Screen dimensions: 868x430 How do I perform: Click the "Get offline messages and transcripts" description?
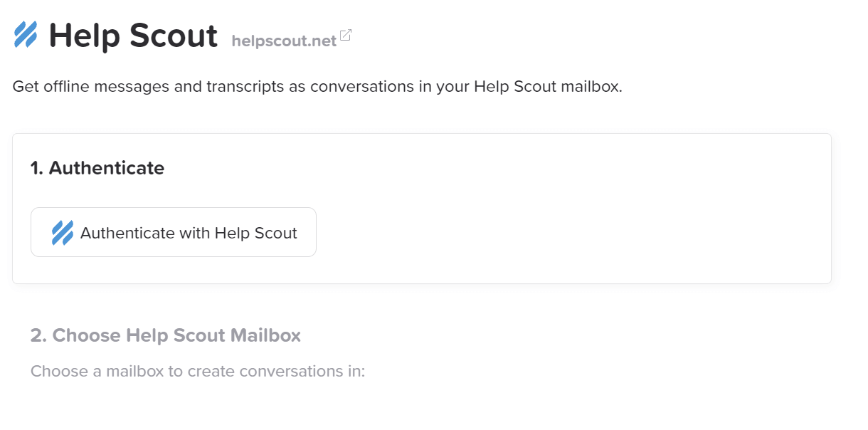[x=317, y=88]
